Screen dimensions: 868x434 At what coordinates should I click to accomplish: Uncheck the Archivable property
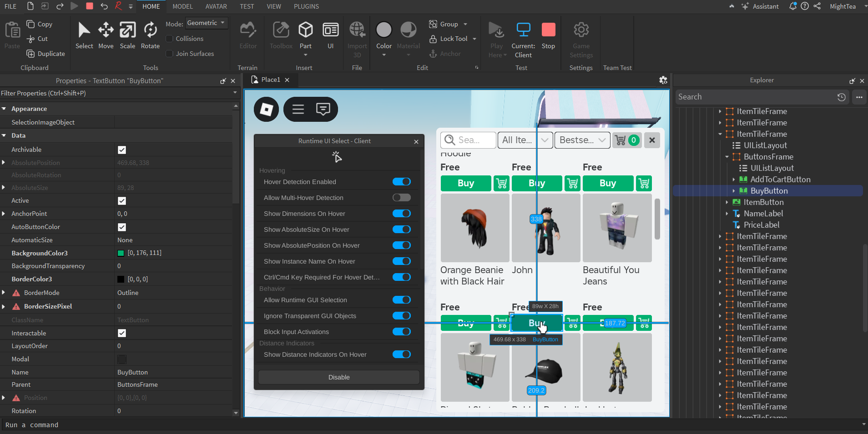(122, 150)
